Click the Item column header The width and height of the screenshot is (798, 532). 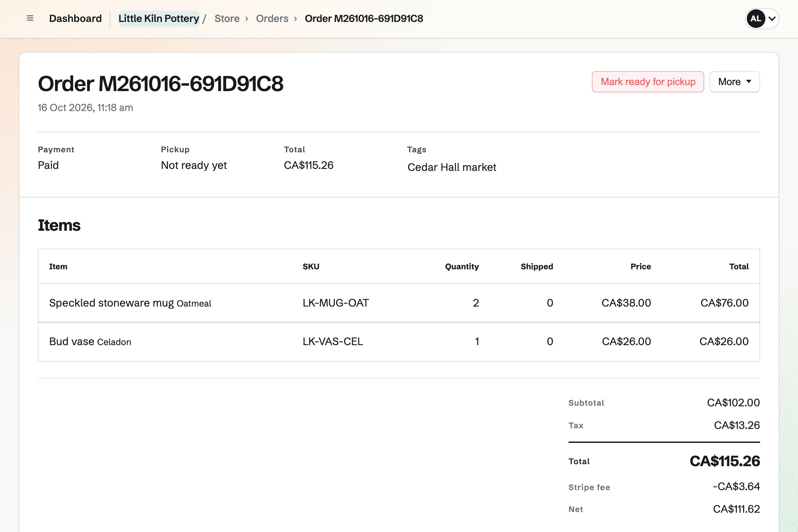click(x=58, y=267)
